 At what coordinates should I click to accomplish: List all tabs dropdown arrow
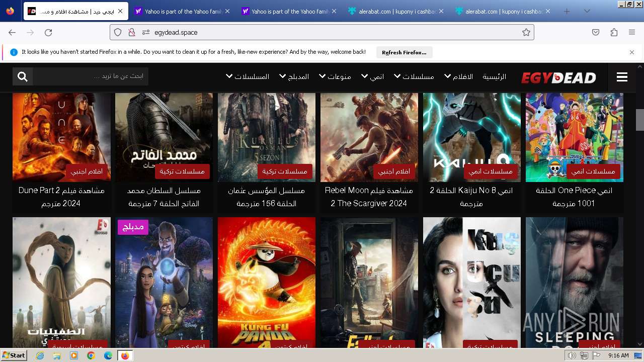pos(587,11)
